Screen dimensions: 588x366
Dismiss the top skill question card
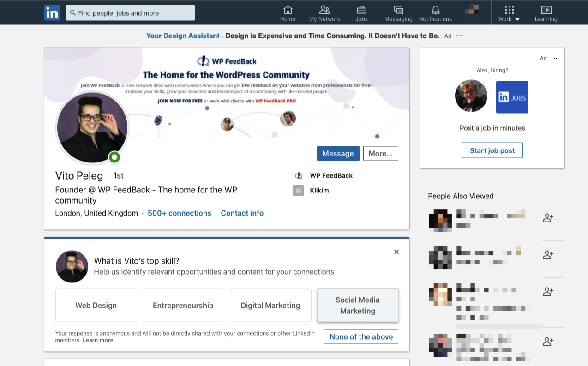(396, 252)
